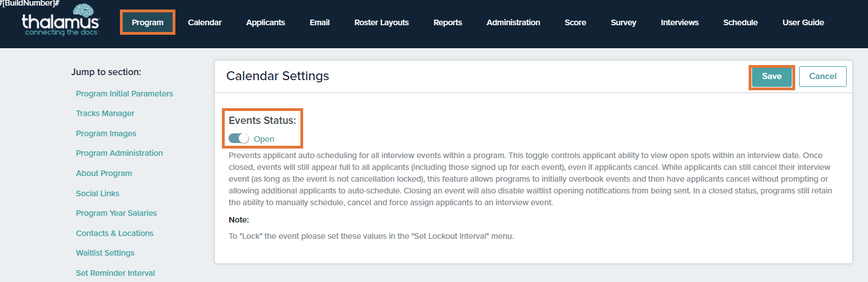
Task: Open the Administration menu
Action: tap(513, 22)
